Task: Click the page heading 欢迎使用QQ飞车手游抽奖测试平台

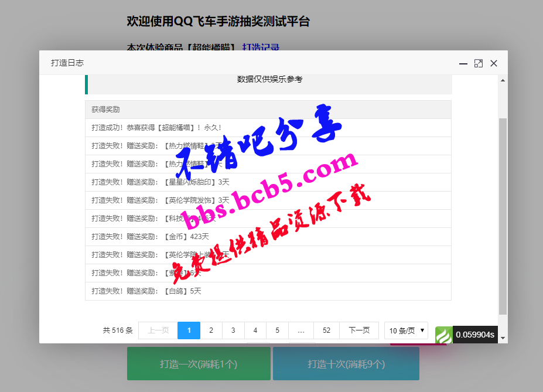Action: pos(218,21)
